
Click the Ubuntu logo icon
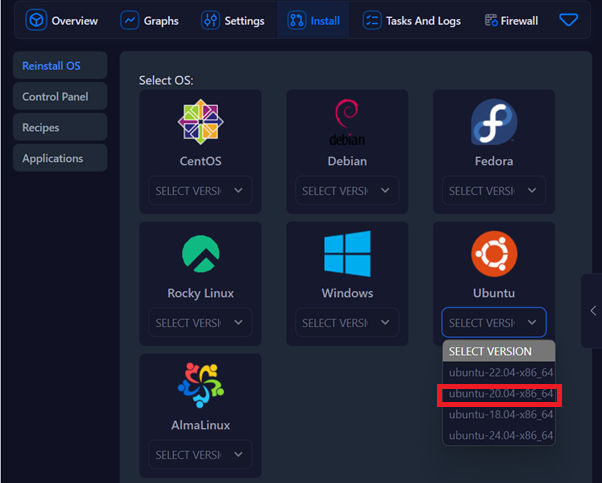[x=494, y=254]
